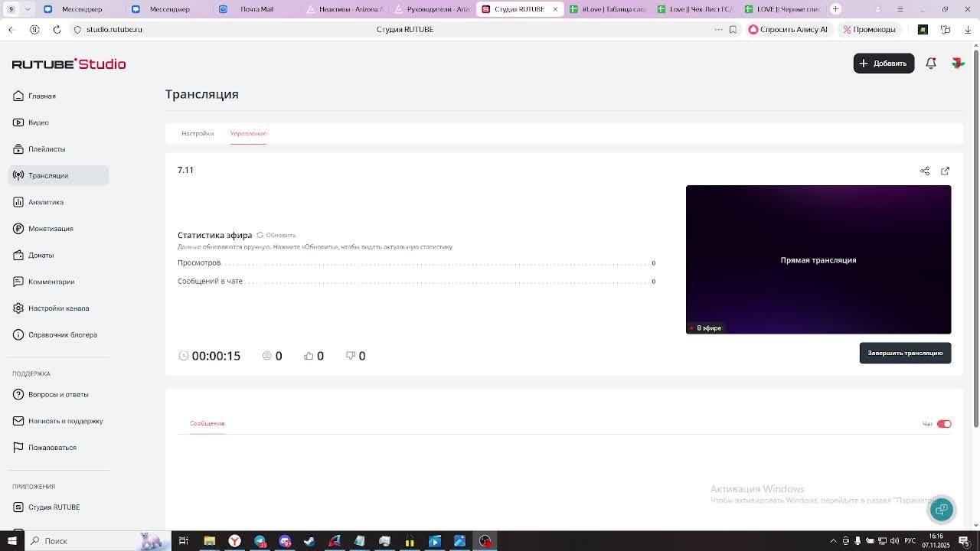The height and width of the screenshot is (551, 980).
Task: Open the Монетизация section
Action: pyautogui.click(x=58, y=229)
